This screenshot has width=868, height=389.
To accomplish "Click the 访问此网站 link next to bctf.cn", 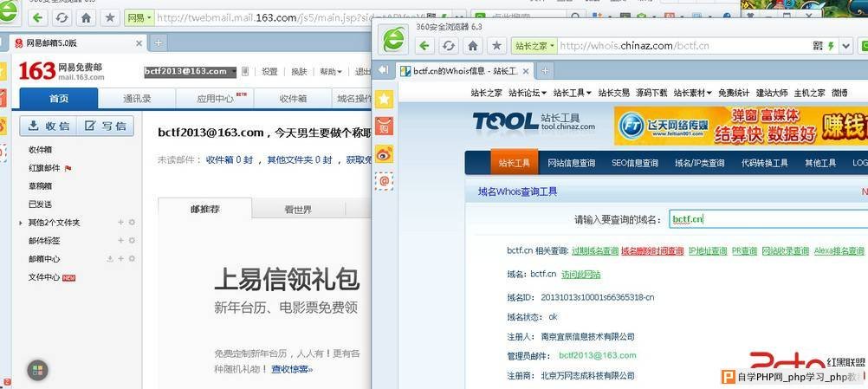I will pyautogui.click(x=581, y=275).
